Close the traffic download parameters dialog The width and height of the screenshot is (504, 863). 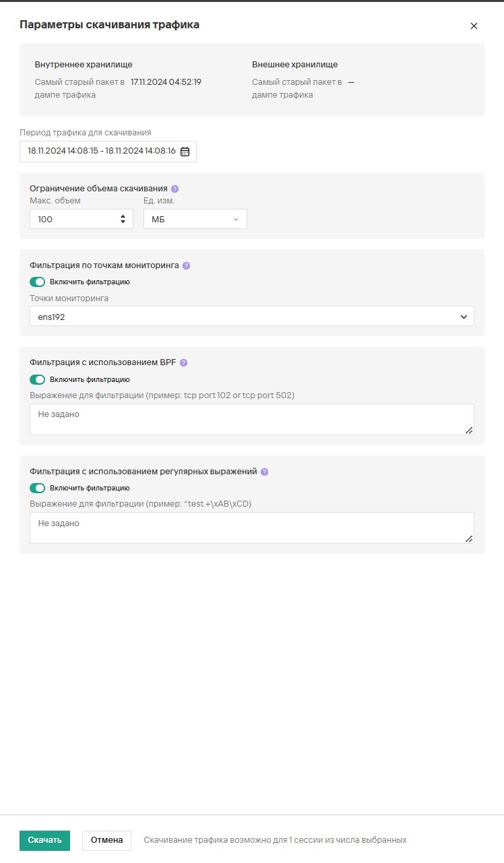point(474,26)
